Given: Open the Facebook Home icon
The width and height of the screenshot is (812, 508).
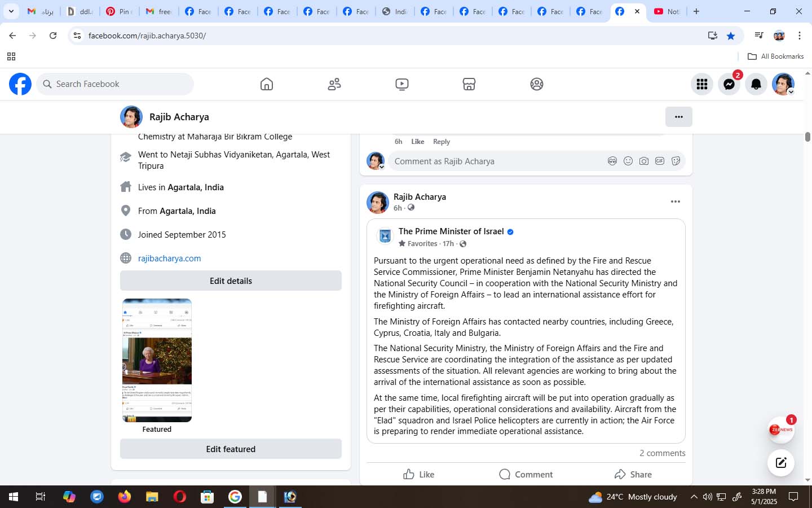Looking at the screenshot, I should 267,84.
